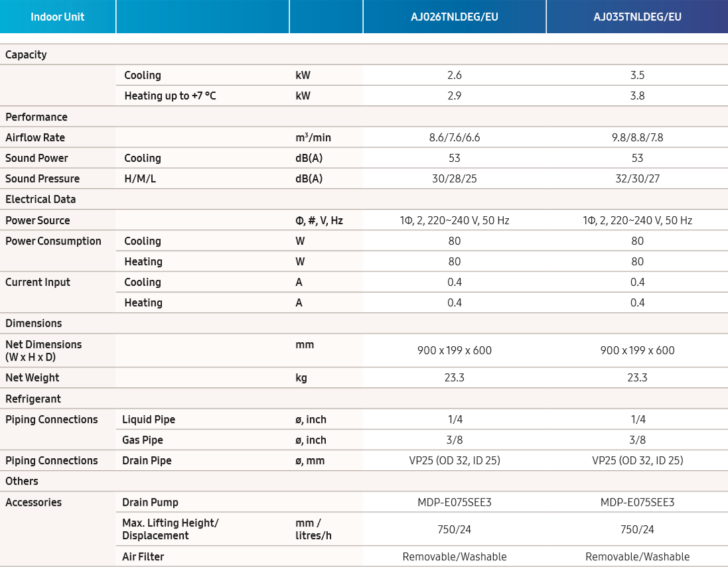Select the AJ035TNLDEG/EU column header
728x567 pixels.
click(638, 17)
